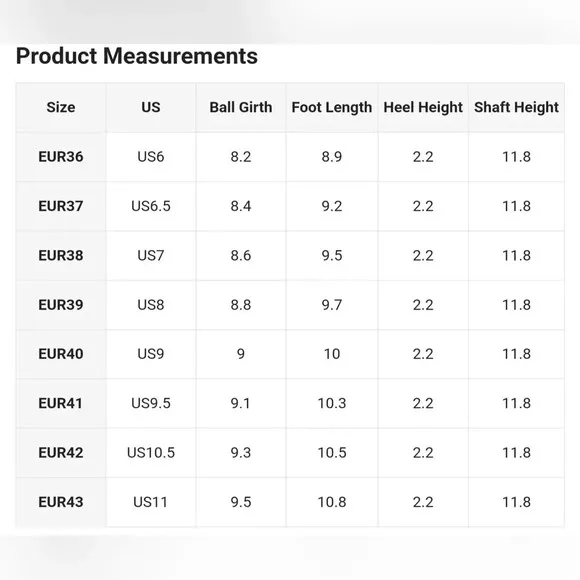Click the EUR41 size cell
Image resolution: width=580 pixels, height=580 pixels.
[x=61, y=403]
